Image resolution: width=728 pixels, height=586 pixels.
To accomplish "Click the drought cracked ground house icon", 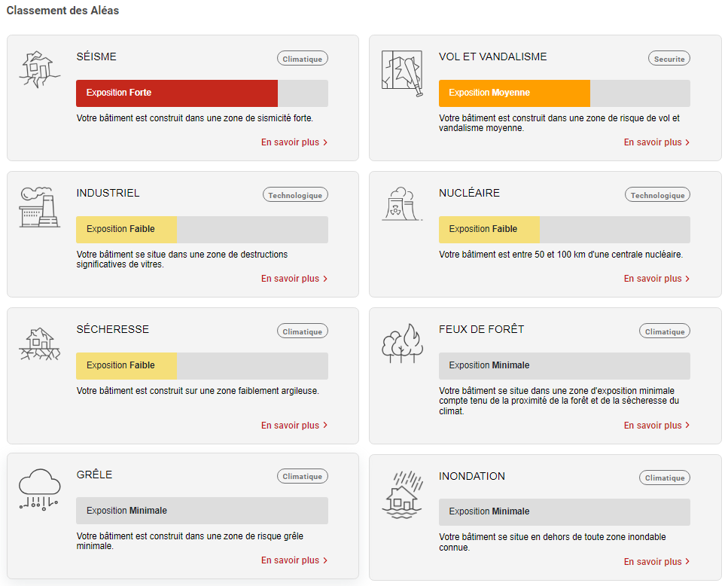I will (38, 344).
